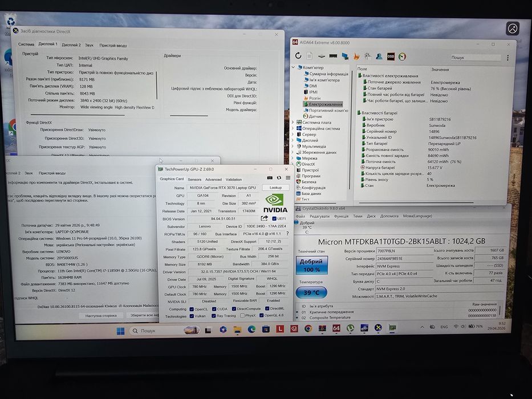Viewport: 532px width, 399px height.
Task: Open File Explorer from the taskbar
Action: pos(237,329)
